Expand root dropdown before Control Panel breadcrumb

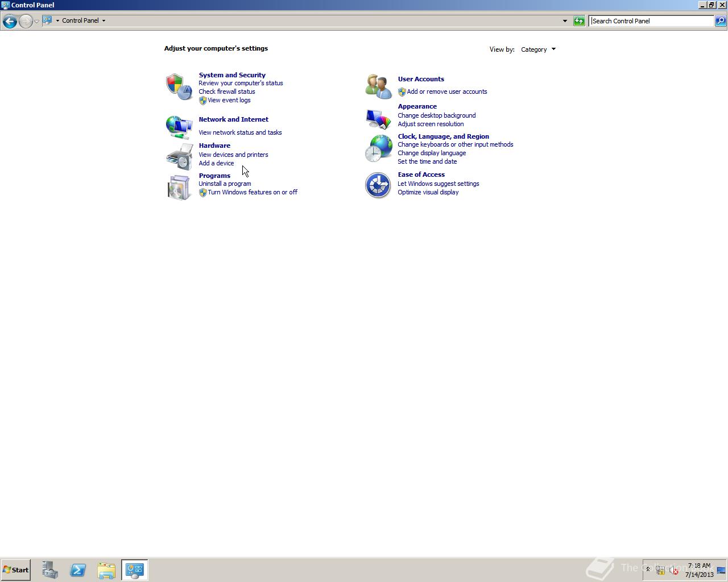(x=57, y=20)
